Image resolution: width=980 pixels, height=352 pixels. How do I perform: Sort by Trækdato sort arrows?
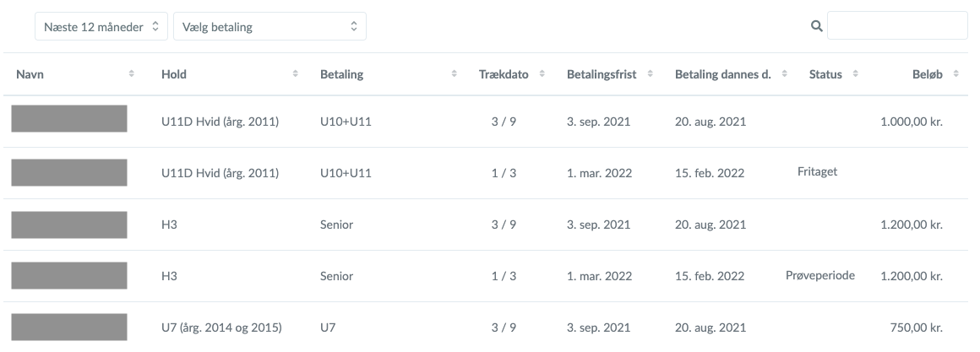coord(542,74)
